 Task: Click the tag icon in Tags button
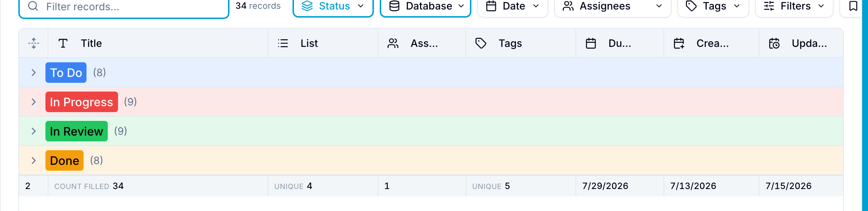click(691, 6)
